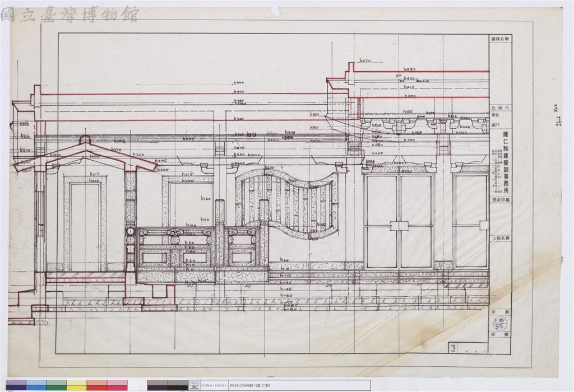This screenshot has width=574, height=392.
Task: Click the round ornament on the stone pillar
Action: click(x=130, y=231)
